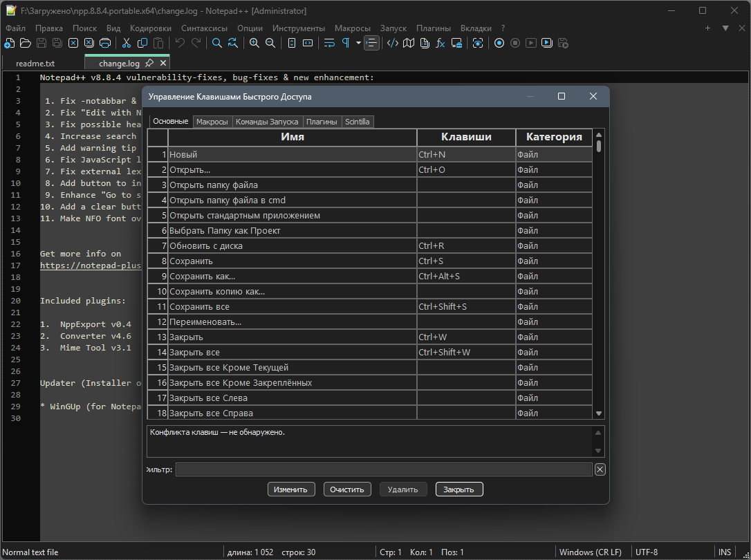The width and height of the screenshot is (751, 560).
Task: Clear the filter with the X button
Action: (600, 469)
